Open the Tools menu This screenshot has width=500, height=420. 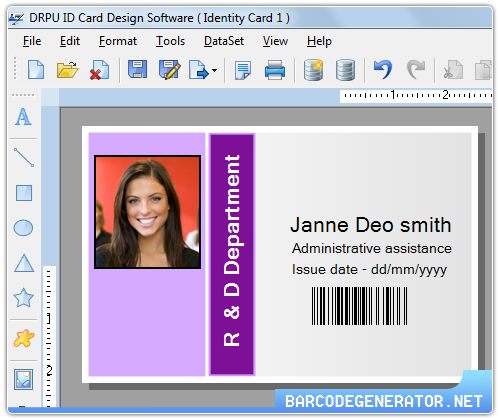[x=170, y=41]
